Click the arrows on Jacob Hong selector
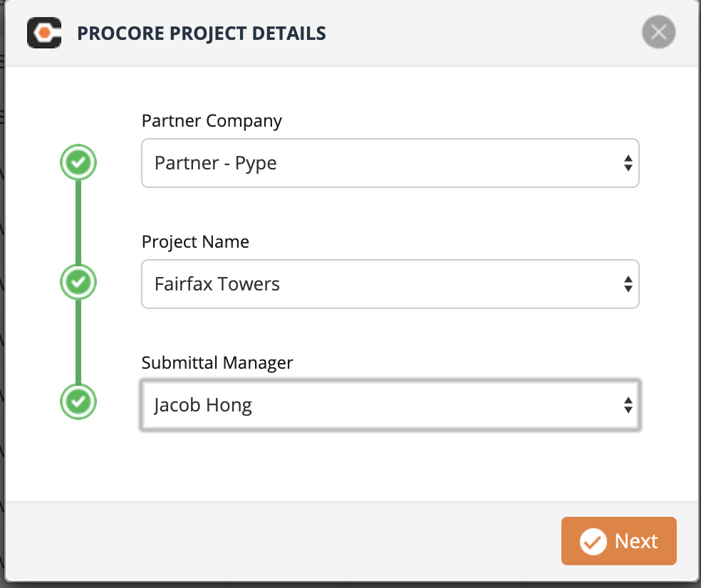The height and width of the screenshot is (588, 701). pyautogui.click(x=628, y=406)
